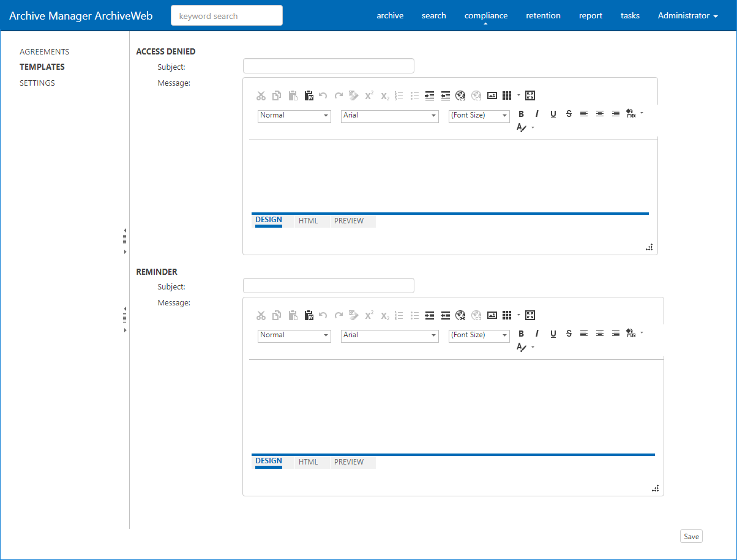Open Font Size dropdown in Reminder editor
The height and width of the screenshot is (560, 737).
[479, 335]
